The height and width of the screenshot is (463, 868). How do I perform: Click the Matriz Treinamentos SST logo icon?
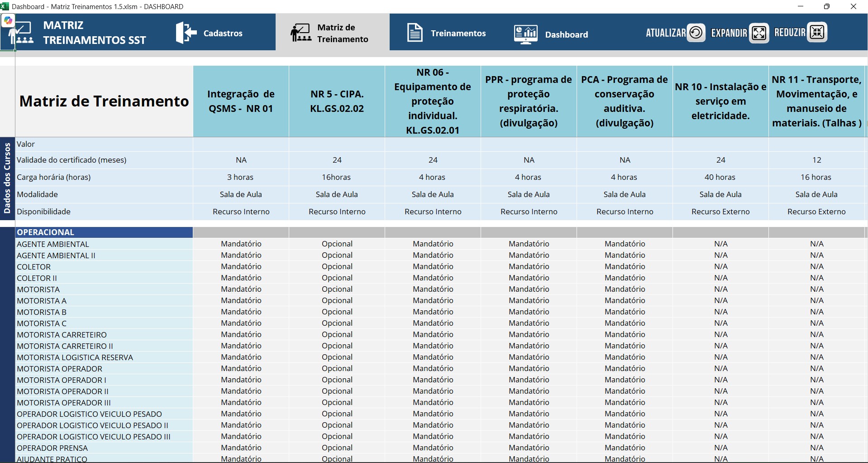point(22,33)
